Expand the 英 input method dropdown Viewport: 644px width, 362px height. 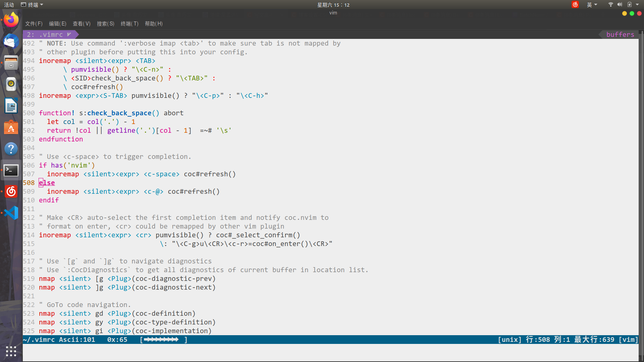pyautogui.click(x=592, y=5)
